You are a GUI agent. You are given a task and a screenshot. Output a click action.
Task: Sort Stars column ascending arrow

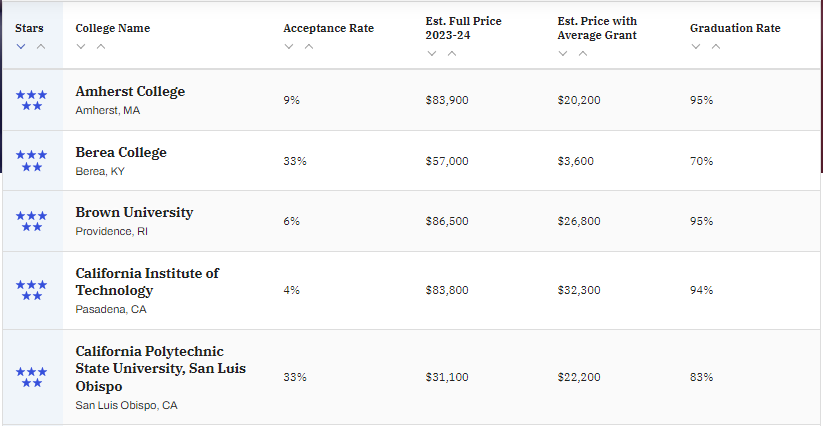point(41,46)
